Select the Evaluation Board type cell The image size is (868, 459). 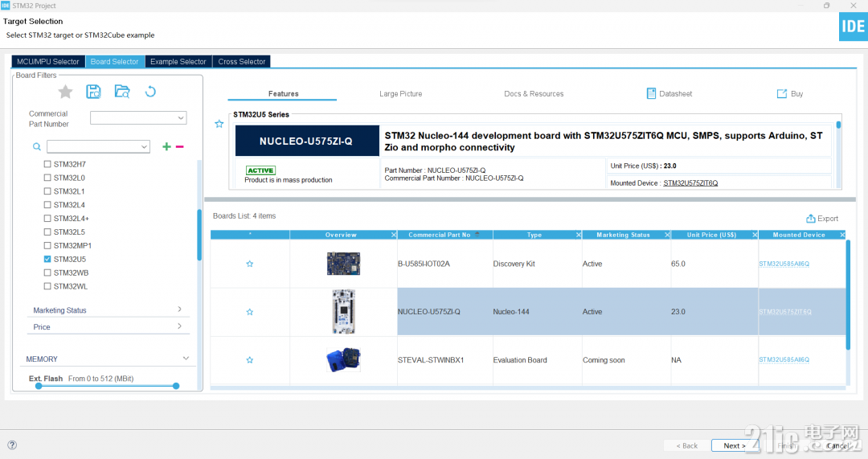coord(537,360)
